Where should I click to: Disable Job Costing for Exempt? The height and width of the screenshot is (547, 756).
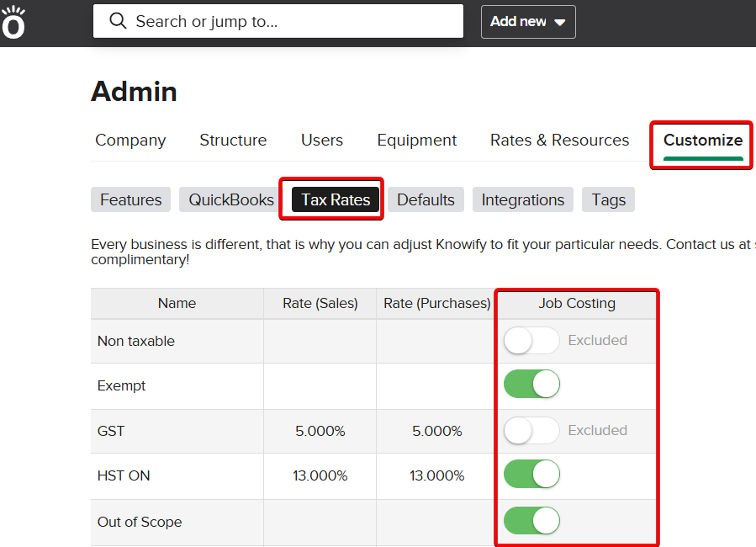[x=531, y=385]
